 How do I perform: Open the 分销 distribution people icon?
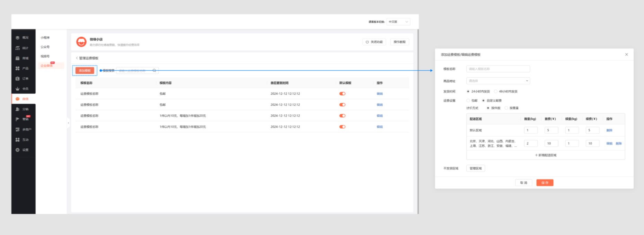17,109
